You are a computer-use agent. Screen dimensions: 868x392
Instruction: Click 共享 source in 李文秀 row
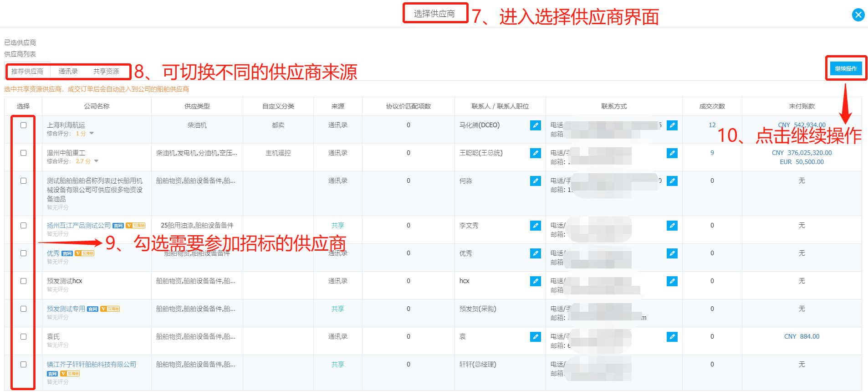(x=338, y=226)
